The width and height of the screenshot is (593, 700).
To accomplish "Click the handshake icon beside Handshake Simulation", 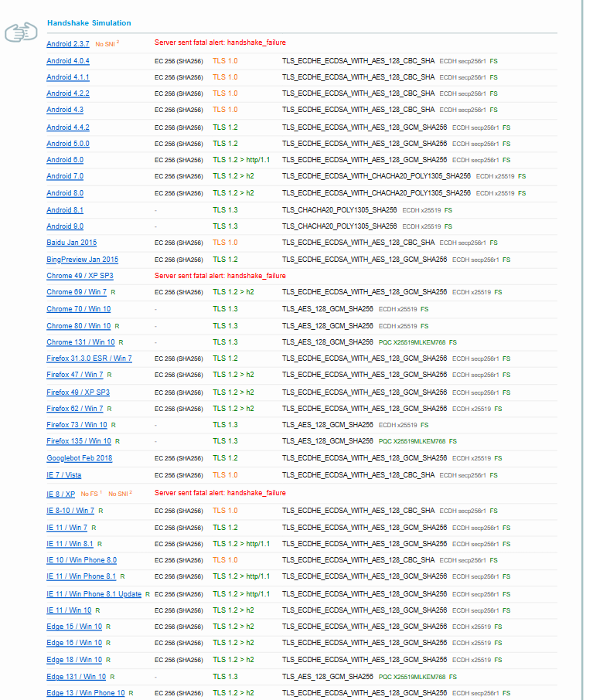I will click(x=21, y=32).
